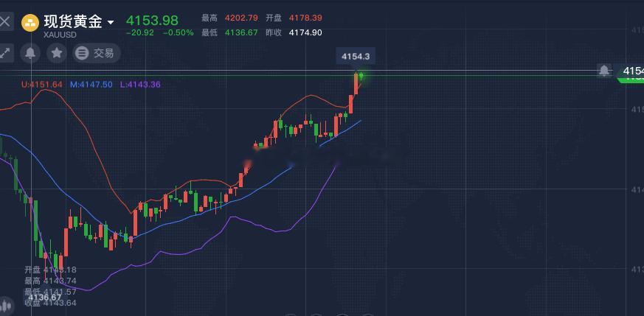Image resolution: width=644 pixels, height=316 pixels.
Task: Click the latest green candle at the price line
Action: point(361,75)
